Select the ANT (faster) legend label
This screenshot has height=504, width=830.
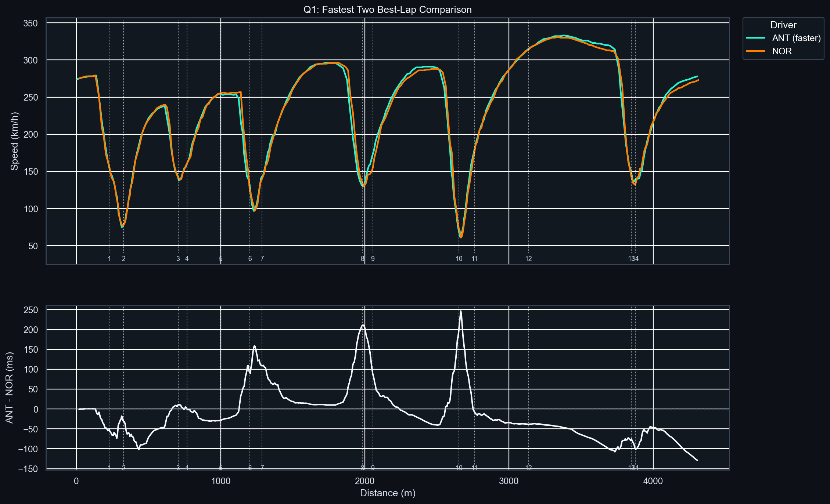pyautogui.click(x=796, y=38)
